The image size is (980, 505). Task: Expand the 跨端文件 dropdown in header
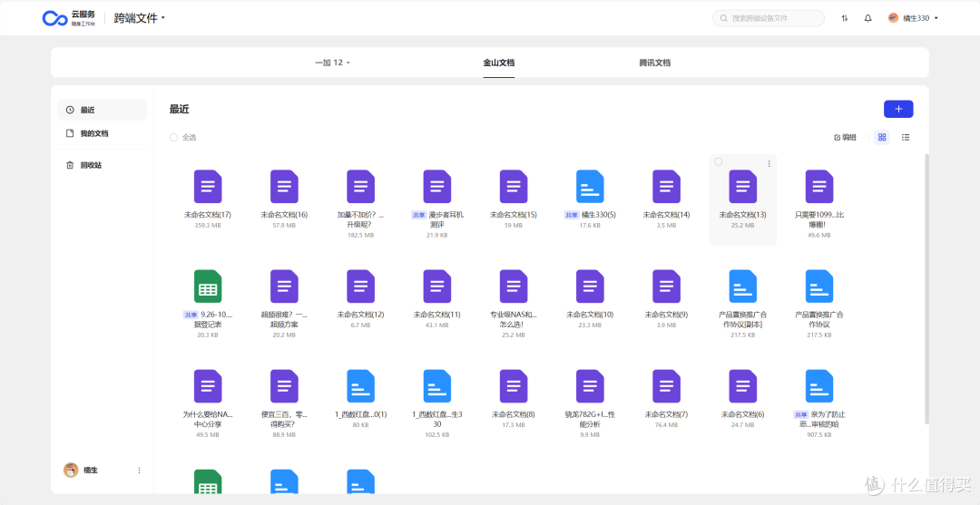[x=140, y=18]
